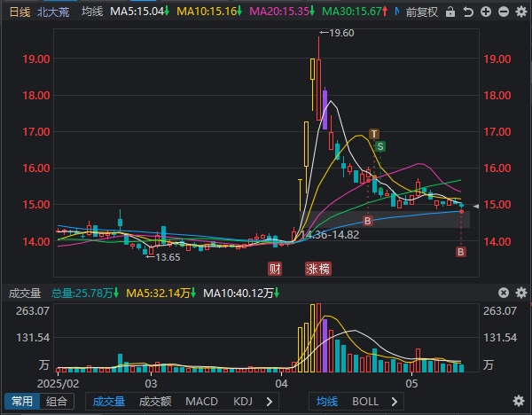
Task: Toggle the 均线 overlay at the bottom
Action: pos(328,402)
